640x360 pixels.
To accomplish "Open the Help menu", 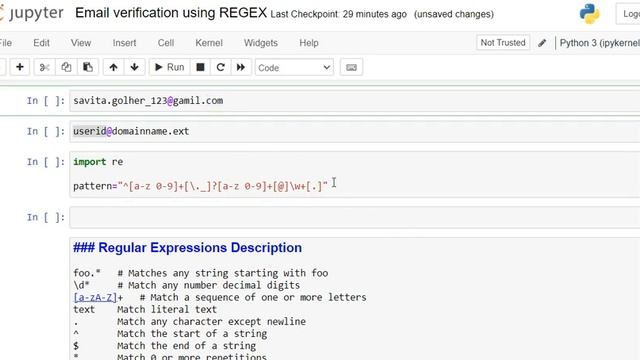I will 309,43.
